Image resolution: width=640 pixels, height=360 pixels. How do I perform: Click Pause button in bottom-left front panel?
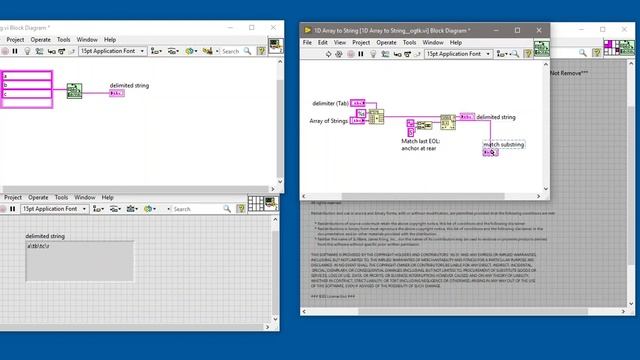(x=13, y=209)
